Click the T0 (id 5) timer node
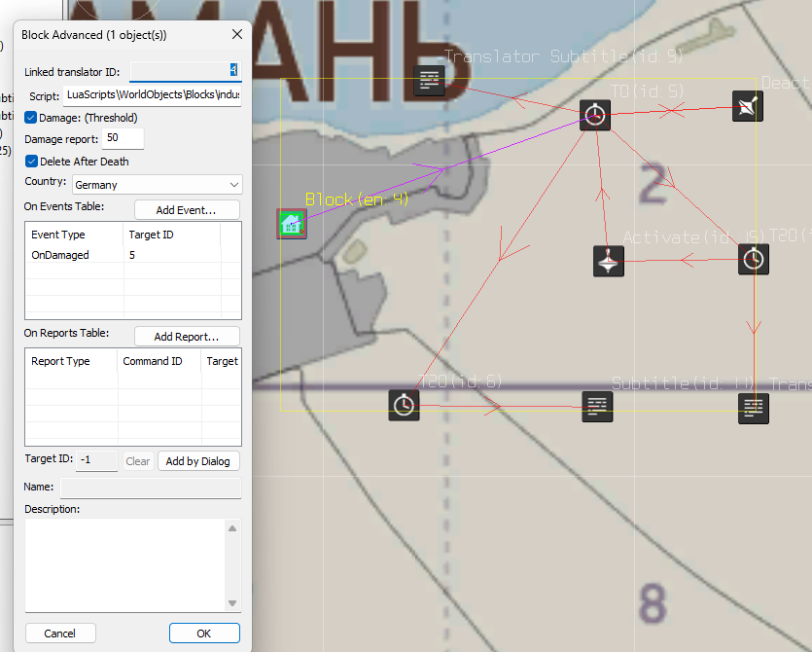The width and height of the screenshot is (812, 652). 595,116
